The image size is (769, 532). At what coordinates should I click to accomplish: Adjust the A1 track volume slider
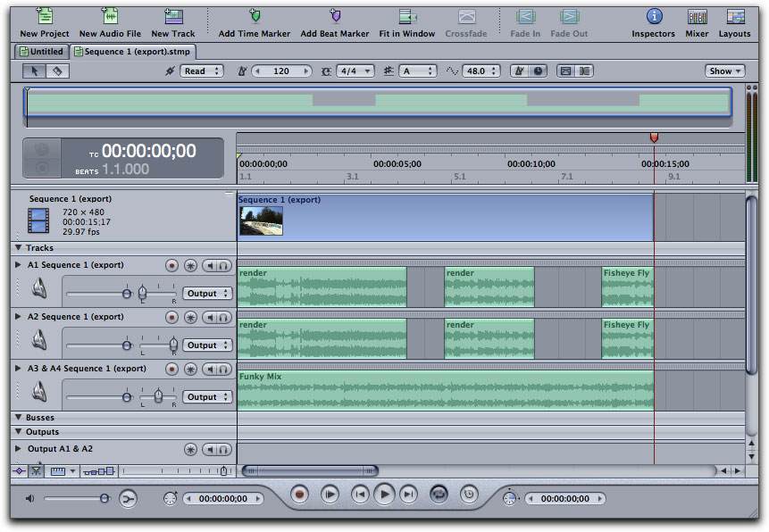(126, 293)
